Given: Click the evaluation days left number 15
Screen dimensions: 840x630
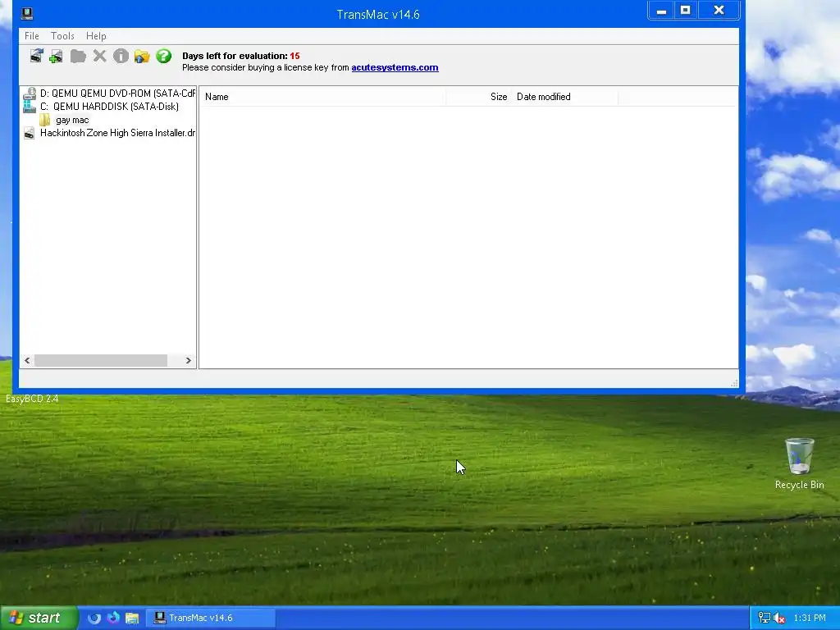Looking at the screenshot, I should [294, 56].
